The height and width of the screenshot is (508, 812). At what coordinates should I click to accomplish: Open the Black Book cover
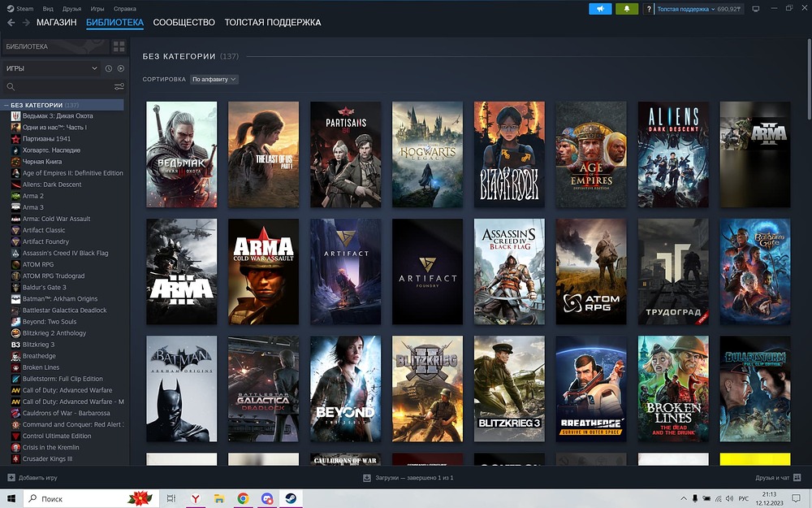click(509, 154)
